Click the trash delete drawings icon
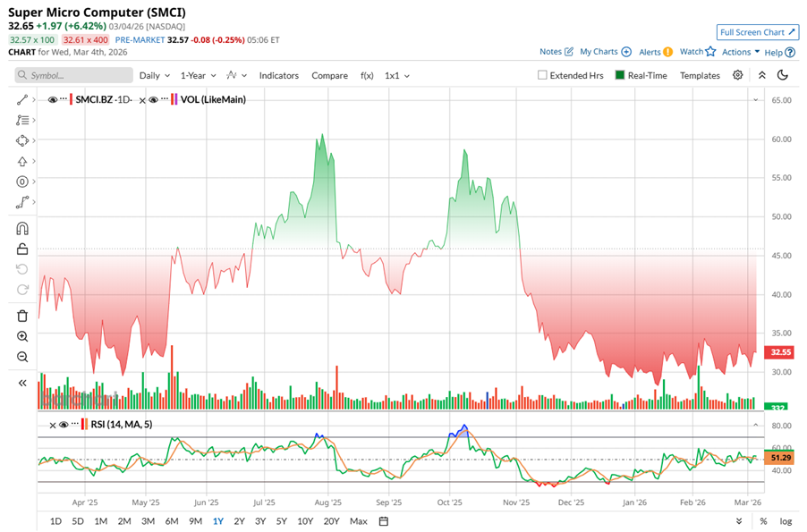807x532 pixels. click(22, 316)
